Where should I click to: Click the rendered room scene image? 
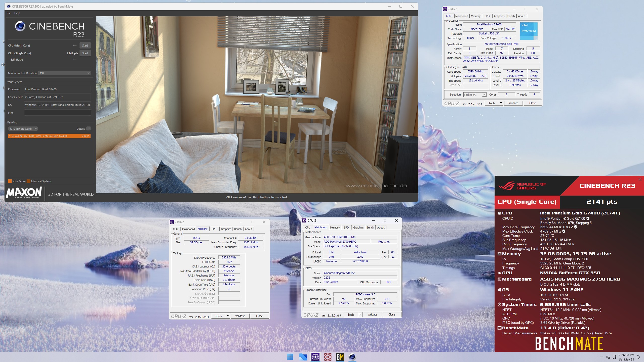(257, 105)
